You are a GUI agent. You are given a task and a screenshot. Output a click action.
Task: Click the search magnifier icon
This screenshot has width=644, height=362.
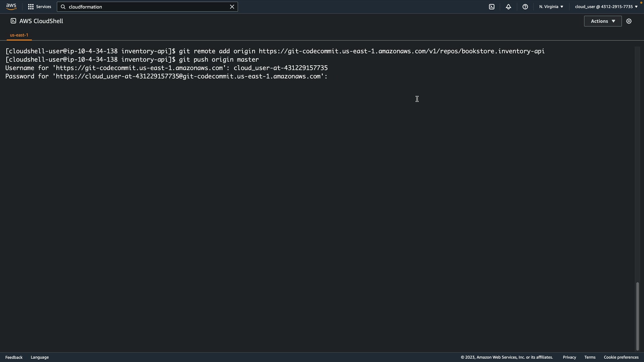tap(63, 7)
